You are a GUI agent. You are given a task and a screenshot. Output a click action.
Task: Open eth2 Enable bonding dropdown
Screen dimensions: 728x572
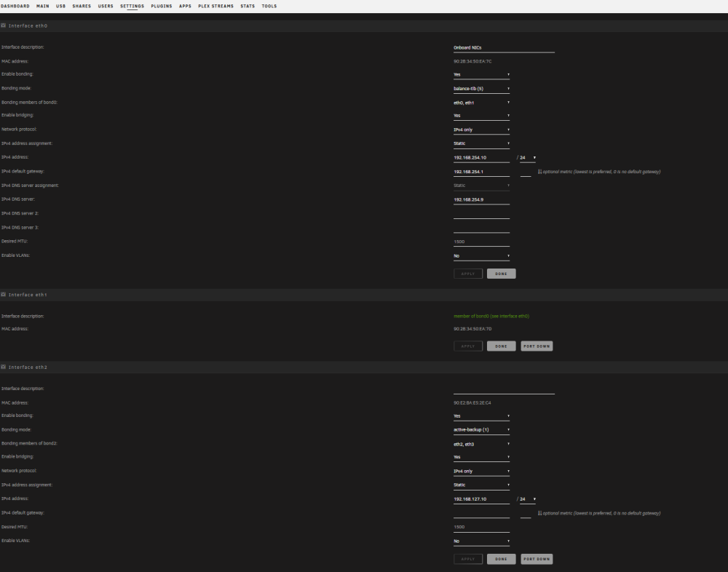click(481, 416)
